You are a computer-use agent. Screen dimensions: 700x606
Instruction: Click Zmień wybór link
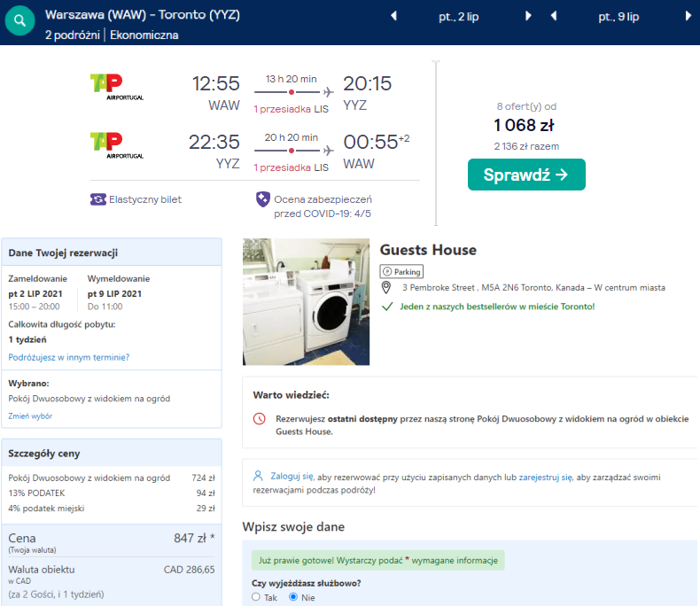[30, 416]
